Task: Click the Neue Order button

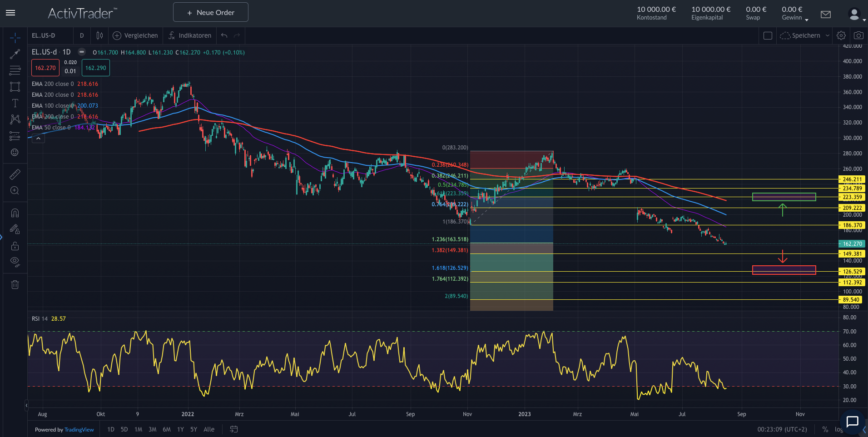Action: (x=211, y=12)
